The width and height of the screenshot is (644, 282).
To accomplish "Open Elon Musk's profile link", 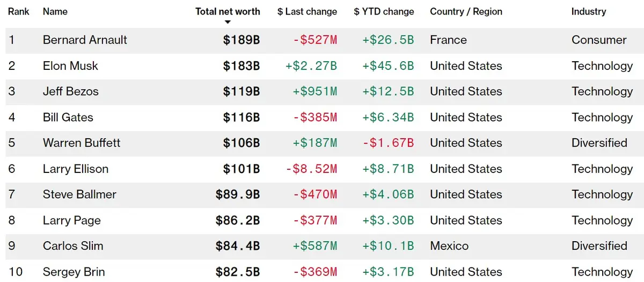I will pyautogui.click(x=70, y=66).
